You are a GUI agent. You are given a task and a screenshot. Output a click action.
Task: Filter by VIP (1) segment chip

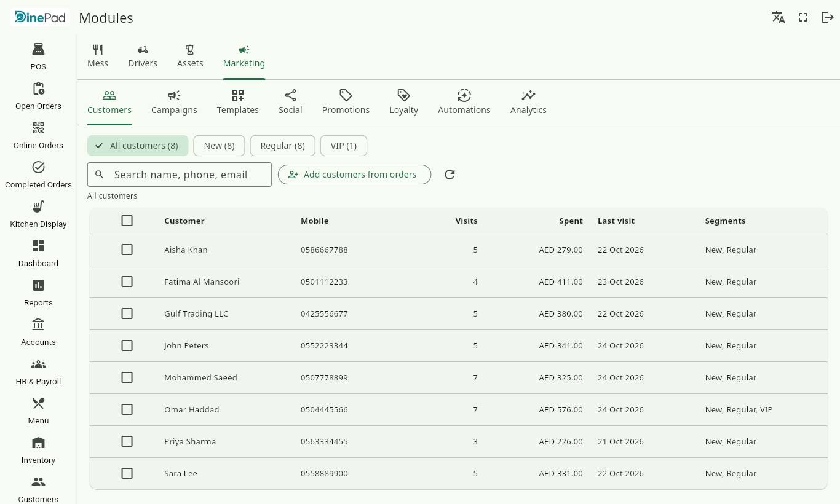click(343, 146)
